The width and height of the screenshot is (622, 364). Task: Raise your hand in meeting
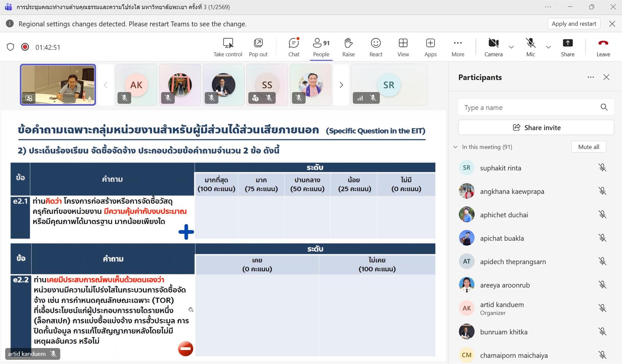tap(348, 47)
